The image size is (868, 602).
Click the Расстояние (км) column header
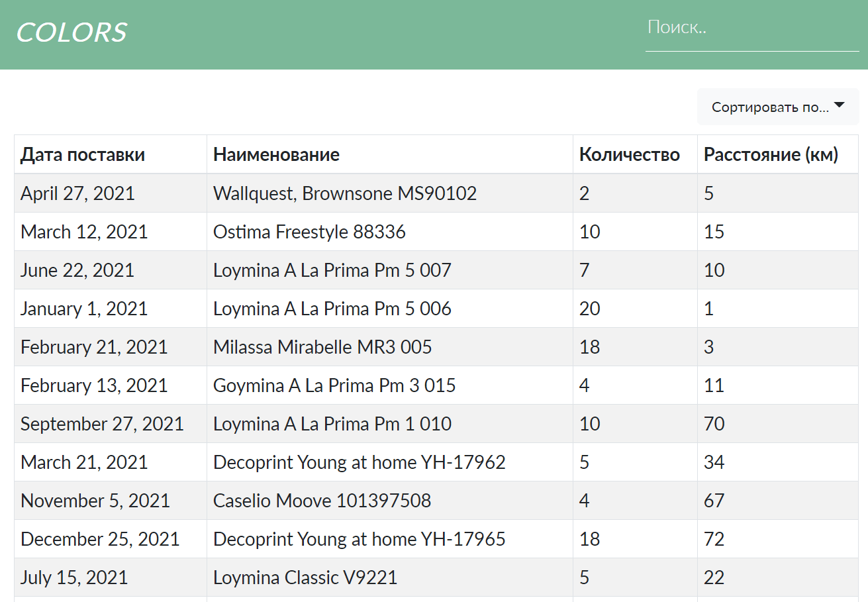pos(778,154)
